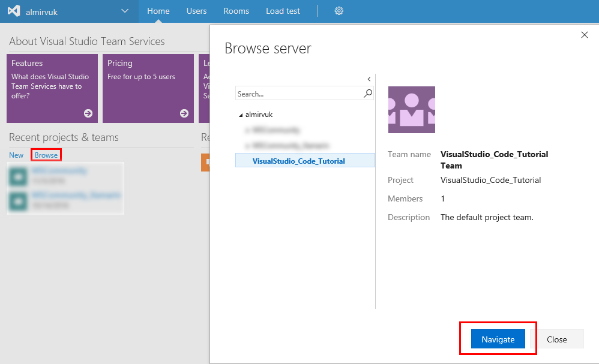The height and width of the screenshot is (364, 599).
Task: Click the 'Free for up to 5 users' text
Action: 141,77
